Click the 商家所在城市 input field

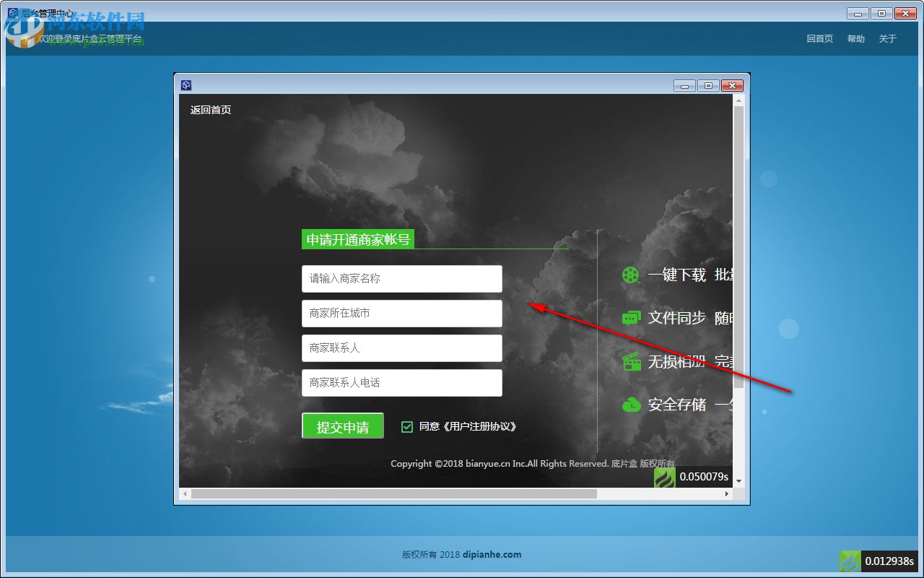401,314
